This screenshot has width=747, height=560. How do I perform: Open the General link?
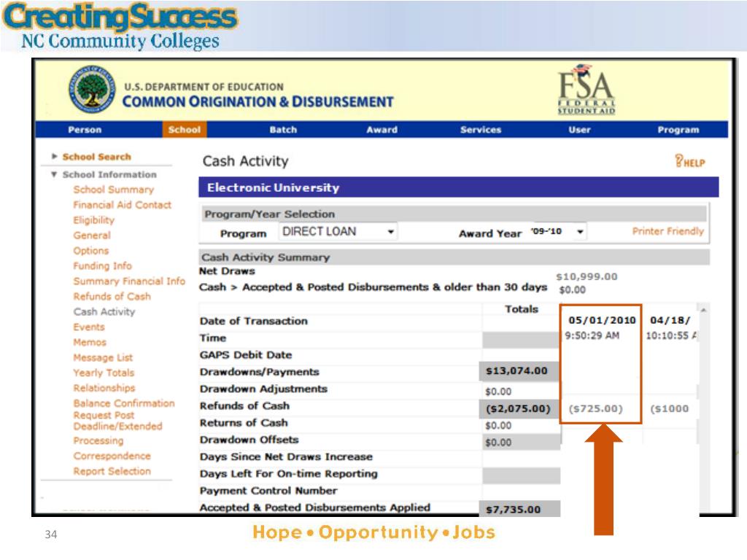92,236
